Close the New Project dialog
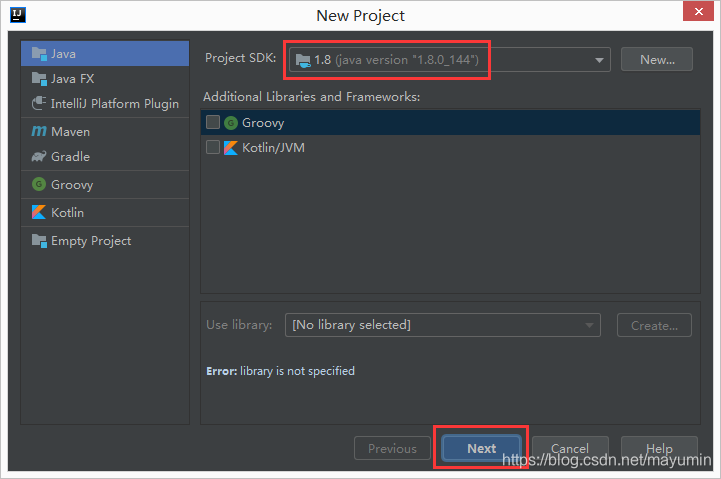 pyautogui.click(x=698, y=11)
